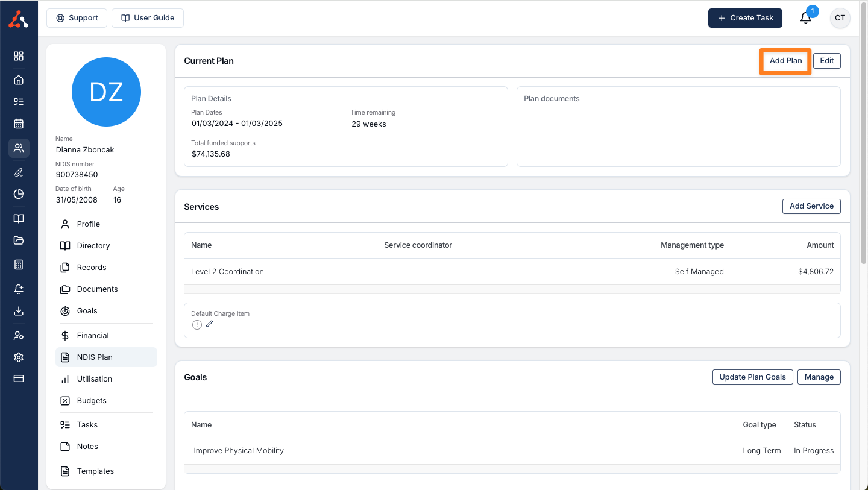Open the Financial section
Viewport: 868px width, 490px height.
pyautogui.click(x=93, y=336)
